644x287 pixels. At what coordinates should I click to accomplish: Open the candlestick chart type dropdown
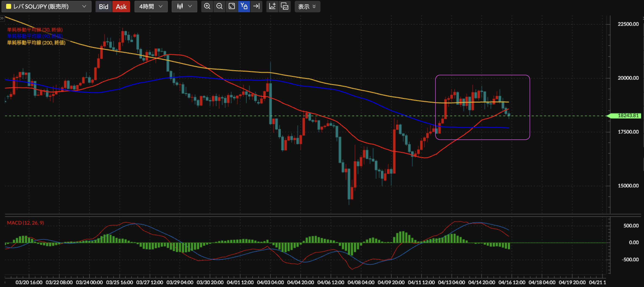coord(184,7)
